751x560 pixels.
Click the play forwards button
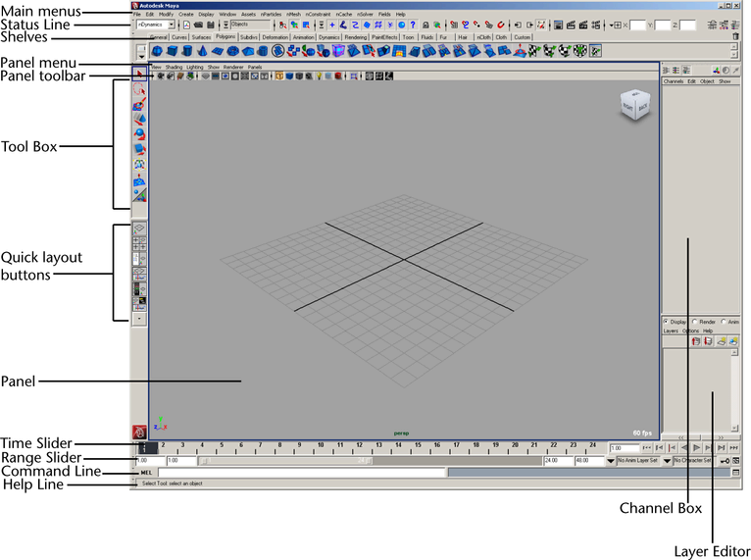[x=696, y=448]
